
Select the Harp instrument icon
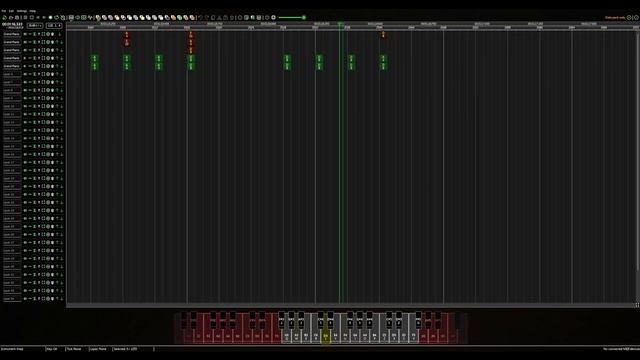click(x=98, y=18)
